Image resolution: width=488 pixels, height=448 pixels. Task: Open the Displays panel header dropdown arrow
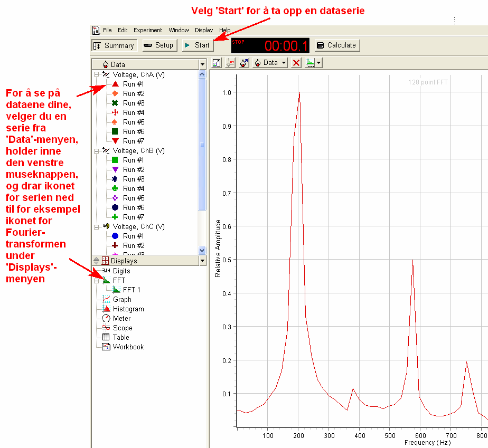tap(203, 261)
